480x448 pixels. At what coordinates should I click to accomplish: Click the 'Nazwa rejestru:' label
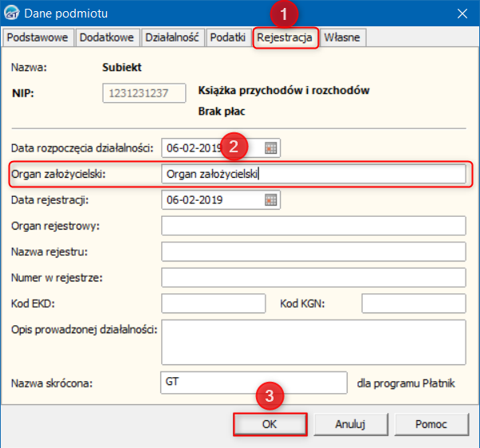coord(49,252)
